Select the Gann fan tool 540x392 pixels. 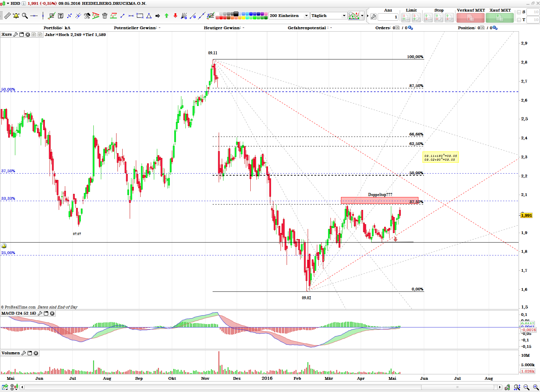coord(184,16)
